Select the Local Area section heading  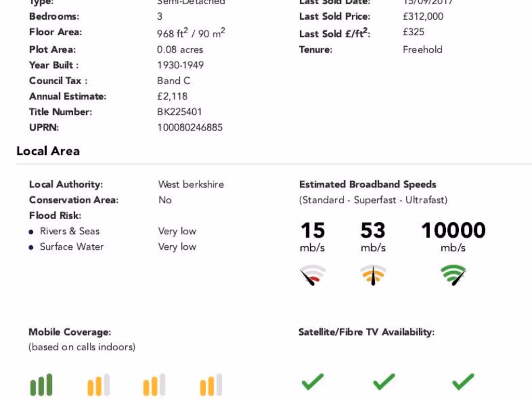(48, 151)
